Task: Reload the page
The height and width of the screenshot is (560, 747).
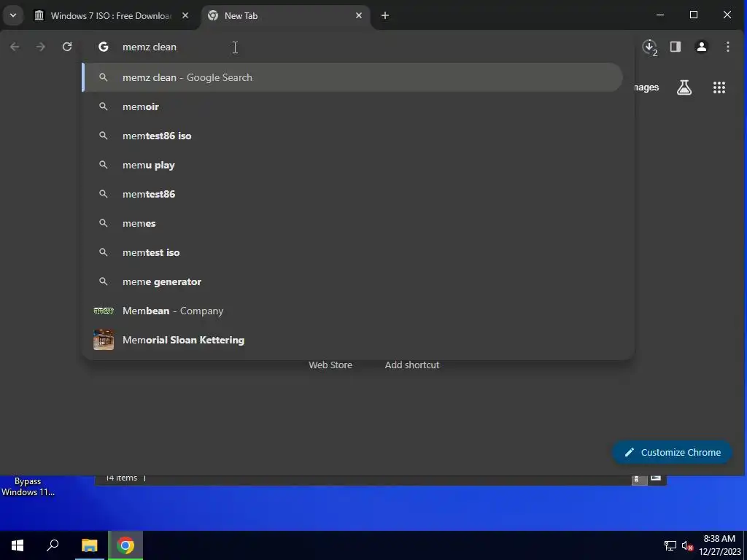Action: click(67, 47)
